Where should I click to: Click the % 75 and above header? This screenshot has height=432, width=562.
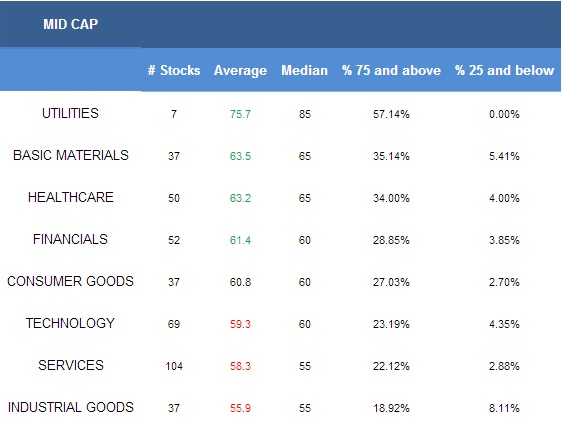391,70
